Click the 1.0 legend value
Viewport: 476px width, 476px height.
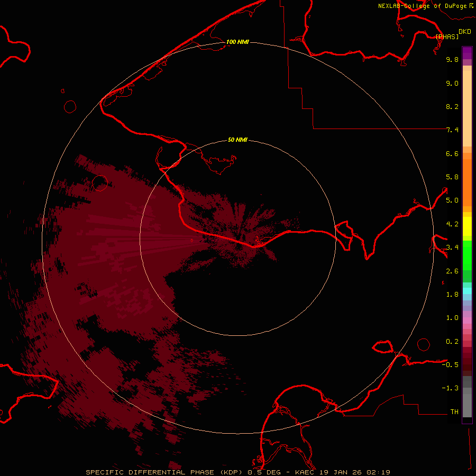pyautogui.click(x=452, y=318)
